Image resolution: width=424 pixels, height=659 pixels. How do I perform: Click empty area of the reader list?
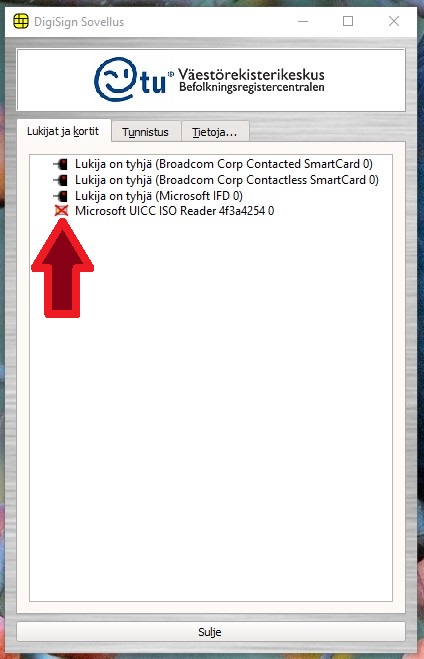pos(211,420)
